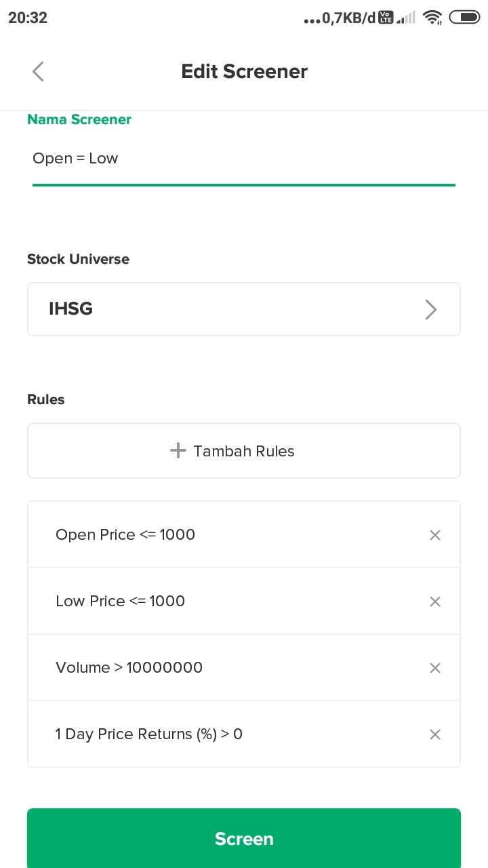Tap the Edit Screener title

pos(244,71)
